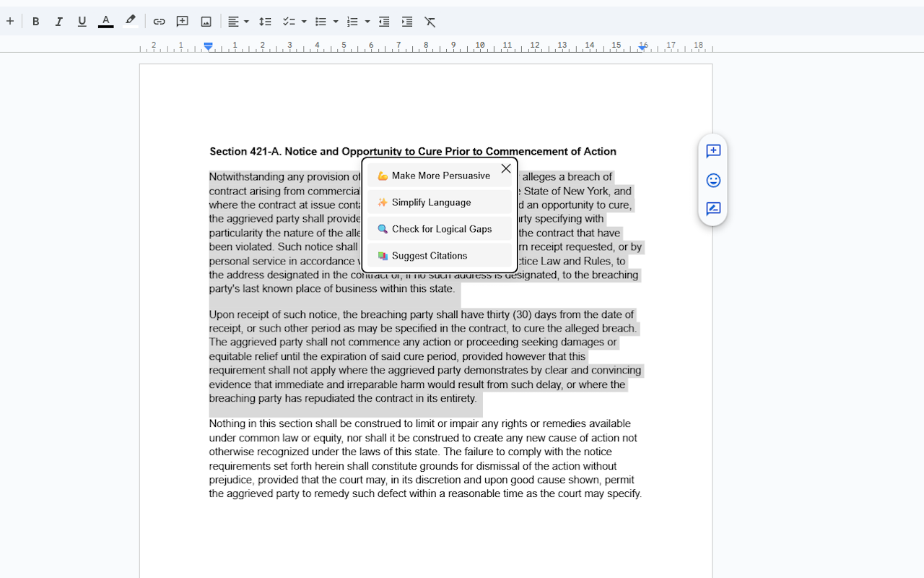Open the text color picker
924x578 pixels.
[105, 22]
